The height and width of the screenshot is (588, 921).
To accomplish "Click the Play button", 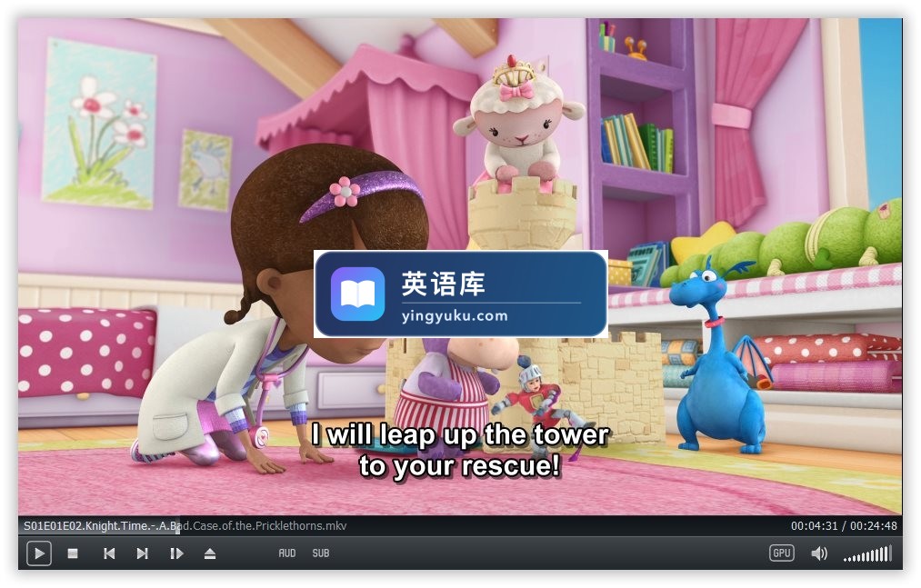I will (39, 553).
